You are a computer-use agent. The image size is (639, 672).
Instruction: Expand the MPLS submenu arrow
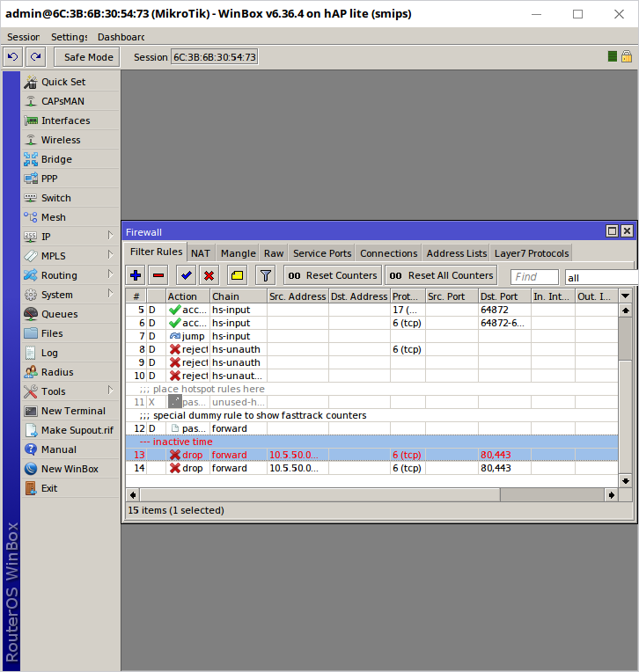(110, 255)
